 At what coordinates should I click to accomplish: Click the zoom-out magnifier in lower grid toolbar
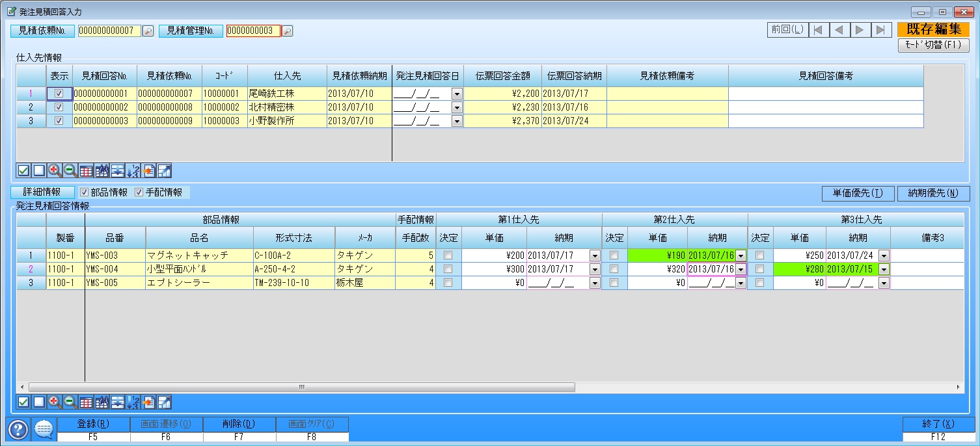tap(70, 402)
